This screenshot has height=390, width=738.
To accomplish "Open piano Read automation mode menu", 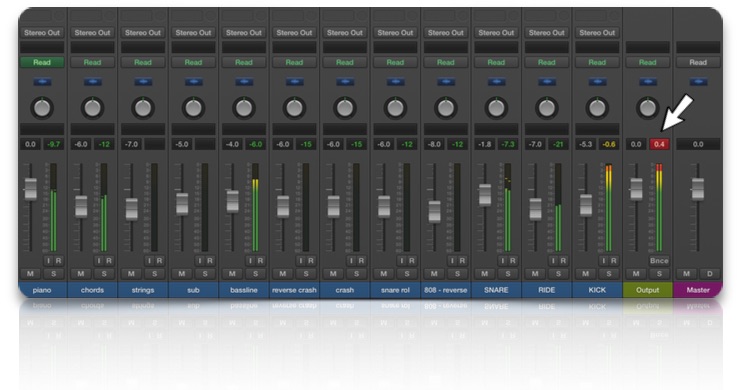I will click(42, 62).
